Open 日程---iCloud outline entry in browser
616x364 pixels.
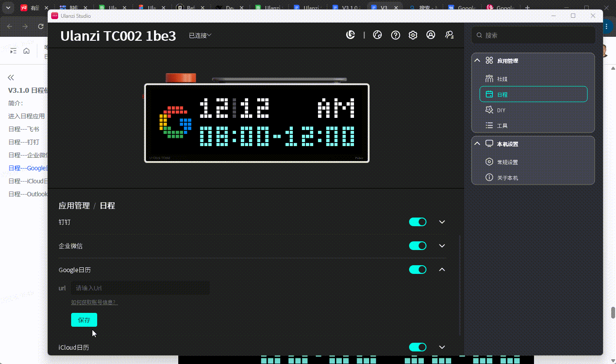click(28, 181)
